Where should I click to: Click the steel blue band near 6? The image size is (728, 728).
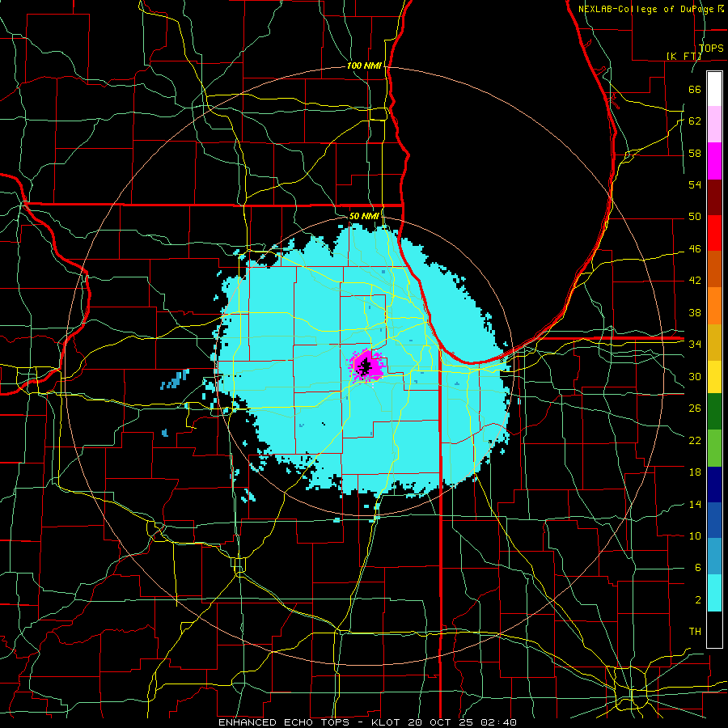point(714,556)
